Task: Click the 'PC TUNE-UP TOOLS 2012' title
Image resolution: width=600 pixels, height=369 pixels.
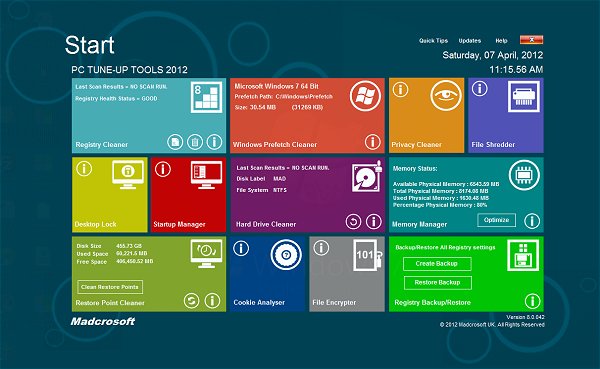Action: coord(129,70)
